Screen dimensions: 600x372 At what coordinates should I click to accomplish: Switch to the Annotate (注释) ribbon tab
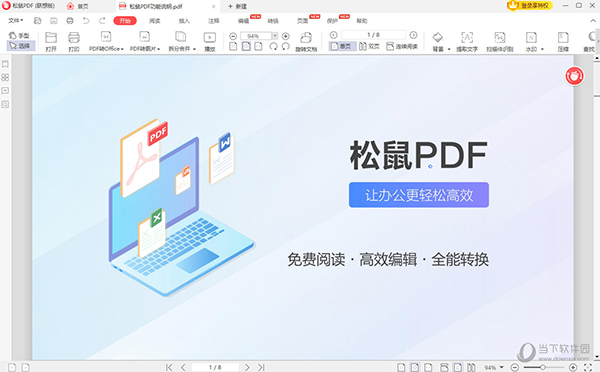214,21
